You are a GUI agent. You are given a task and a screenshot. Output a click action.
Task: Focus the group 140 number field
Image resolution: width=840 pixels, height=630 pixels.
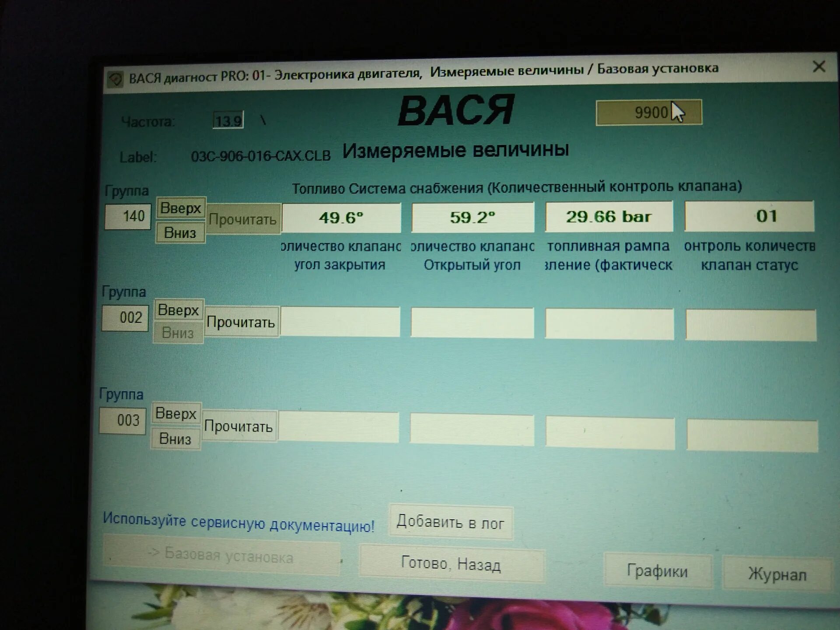(128, 216)
